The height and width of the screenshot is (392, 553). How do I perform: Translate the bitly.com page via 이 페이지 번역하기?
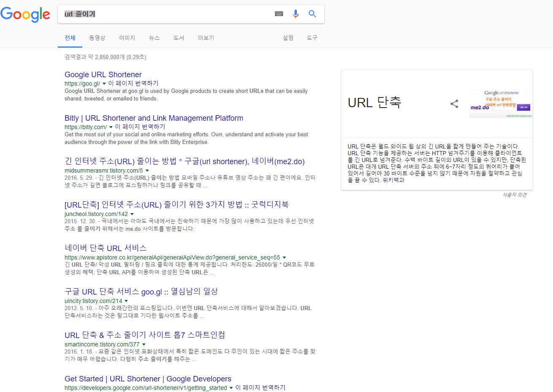[x=140, y=127]
